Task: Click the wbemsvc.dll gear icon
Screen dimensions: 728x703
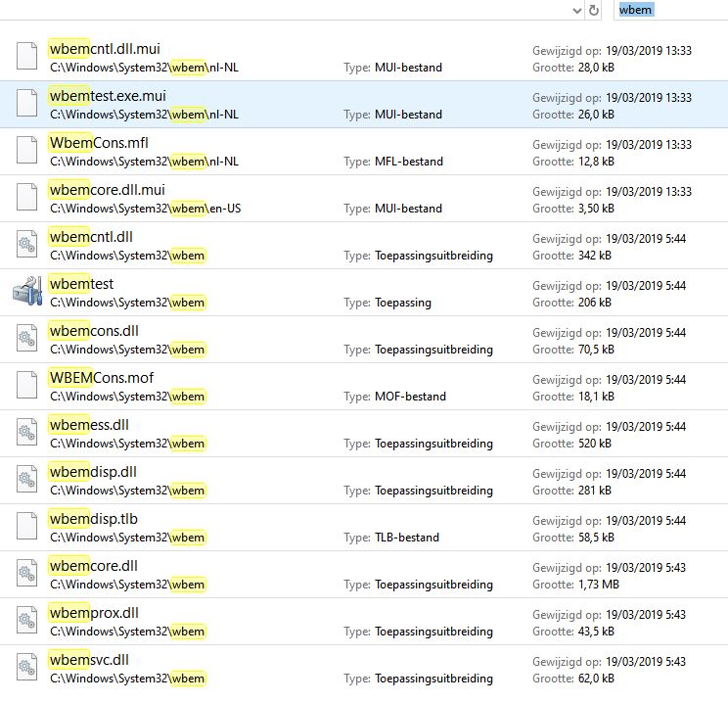Action: tap(27, 669)
